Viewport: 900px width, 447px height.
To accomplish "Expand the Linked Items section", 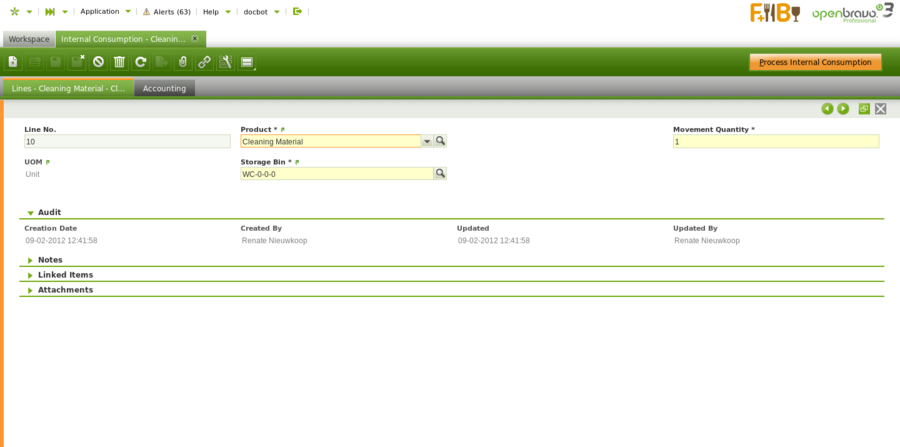I will click(x=31, y=275).
